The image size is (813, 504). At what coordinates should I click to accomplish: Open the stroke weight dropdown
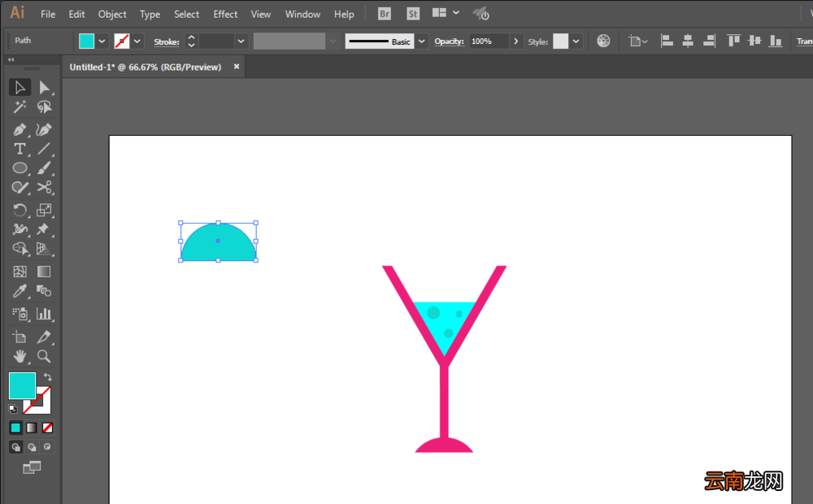click(241, 41)
